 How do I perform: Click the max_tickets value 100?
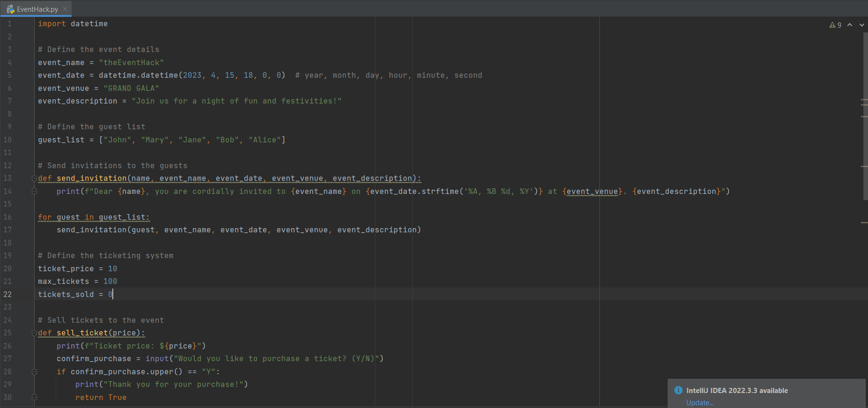point(110,282)
